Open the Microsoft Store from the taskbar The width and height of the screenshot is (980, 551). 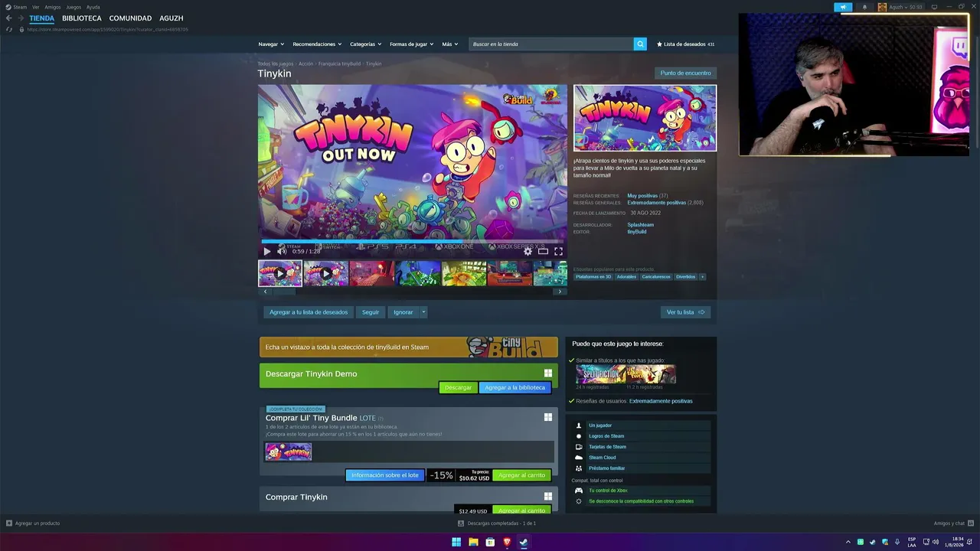click(490, 542)
